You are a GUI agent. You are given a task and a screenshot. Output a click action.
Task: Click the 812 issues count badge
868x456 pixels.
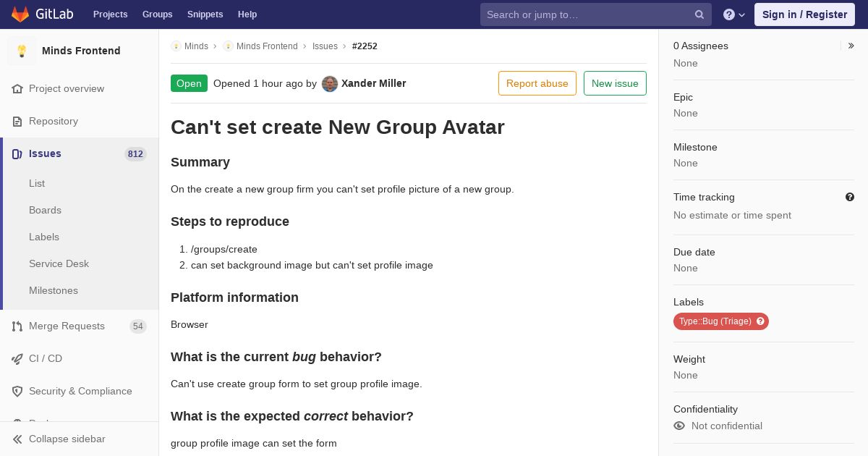tap(135, 153)
